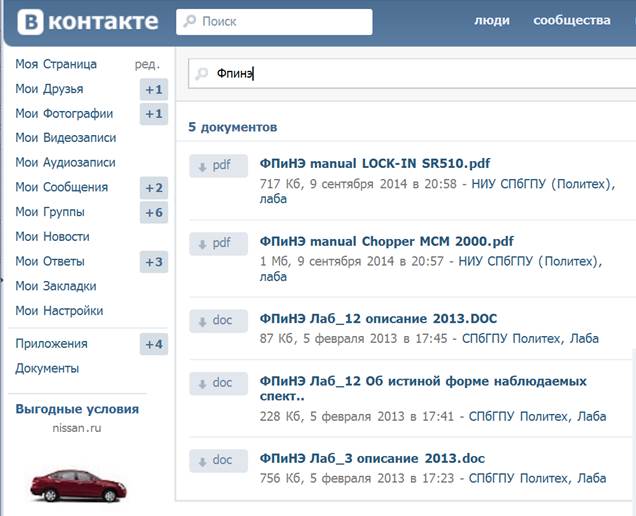Open Мои Закладки in sidebar

click(x=56, y=286)
